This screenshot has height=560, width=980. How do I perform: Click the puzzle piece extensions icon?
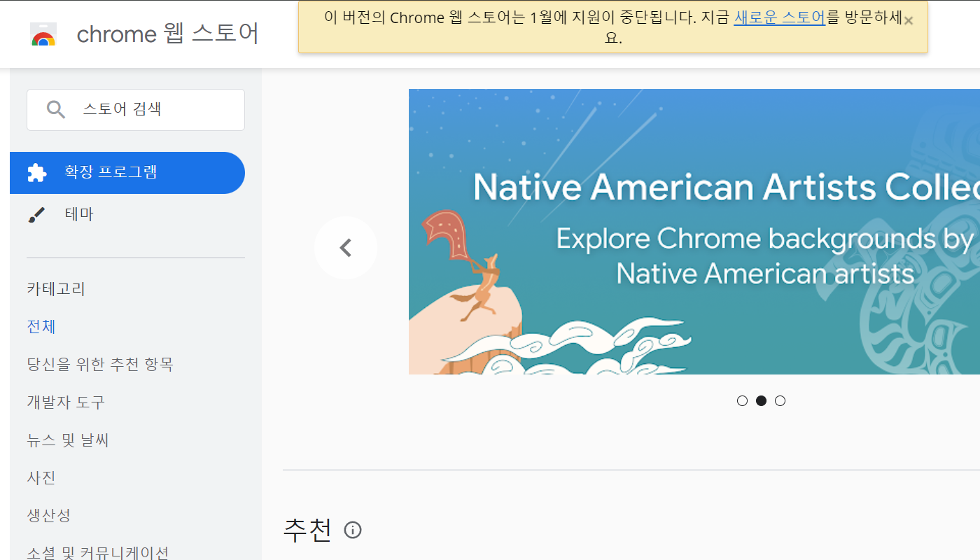(36, 172)
